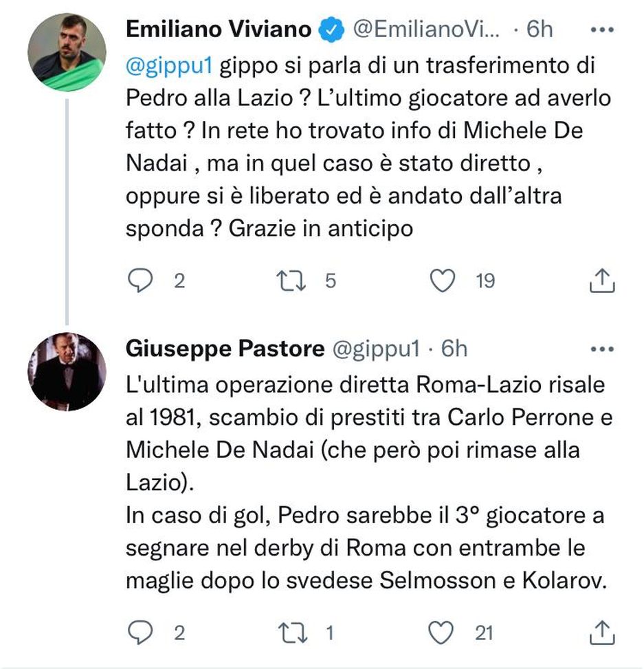The height and width of the screenshot is (669, 644).
Task: Open Giuseppe Pastore's profile by display name
Action: coord(225,349)
